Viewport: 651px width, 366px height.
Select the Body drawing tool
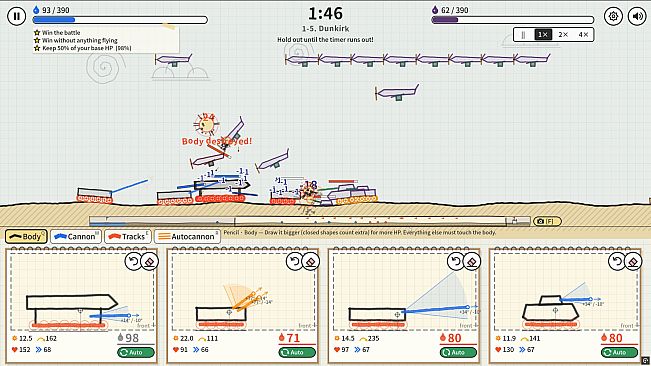coord(26,237)
